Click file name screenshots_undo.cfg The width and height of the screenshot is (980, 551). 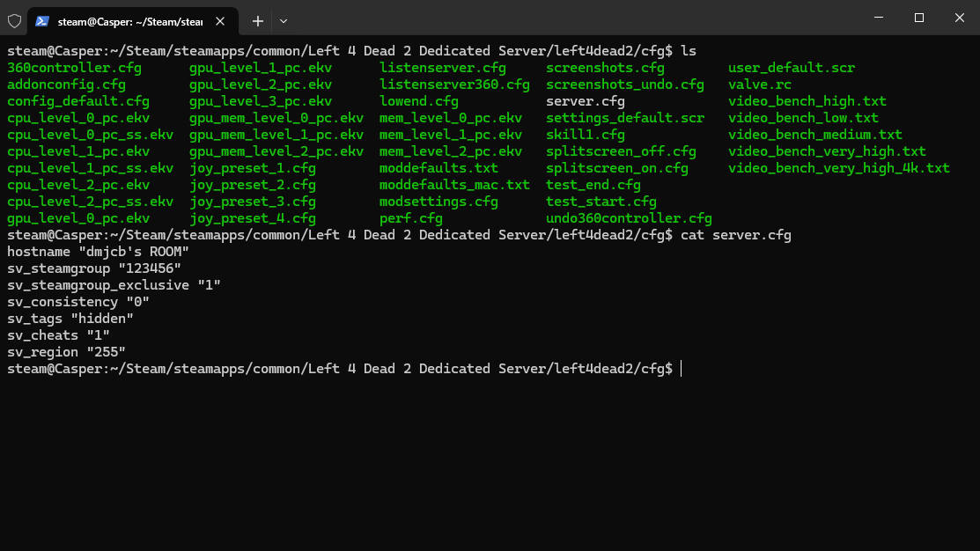[625, 84]
